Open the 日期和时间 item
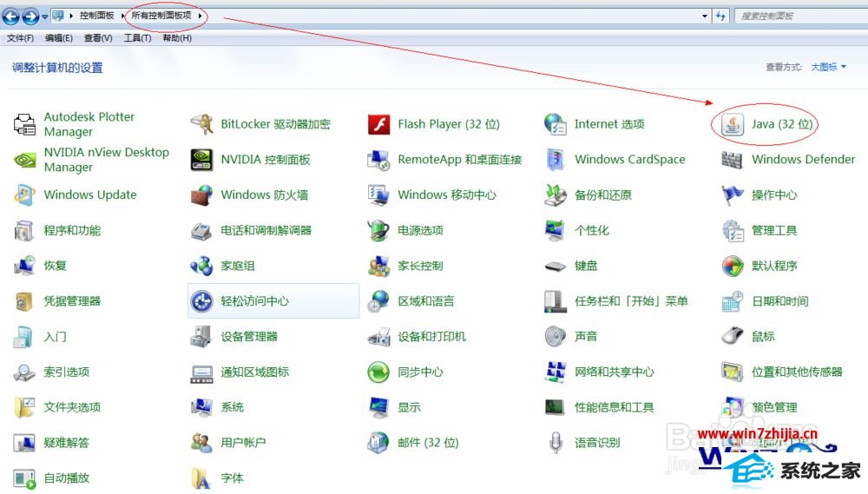Viewport: 868px width, 494px height. point(765,301)
